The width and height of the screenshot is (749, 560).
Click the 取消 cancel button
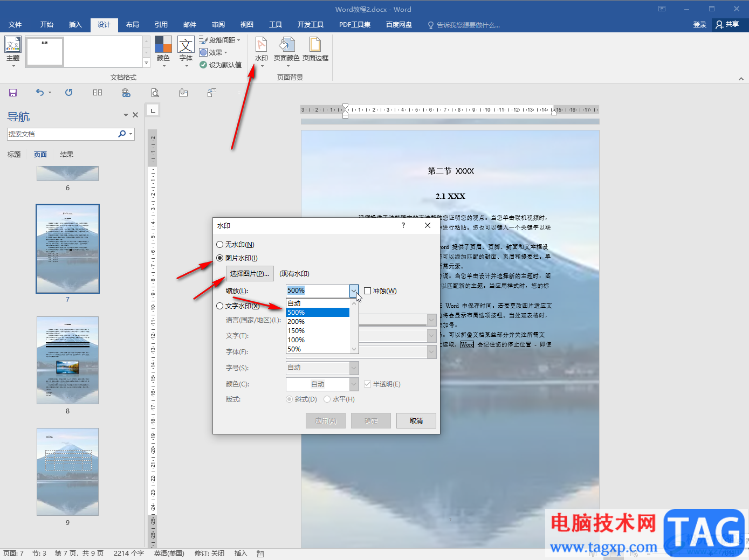point(416,421)
